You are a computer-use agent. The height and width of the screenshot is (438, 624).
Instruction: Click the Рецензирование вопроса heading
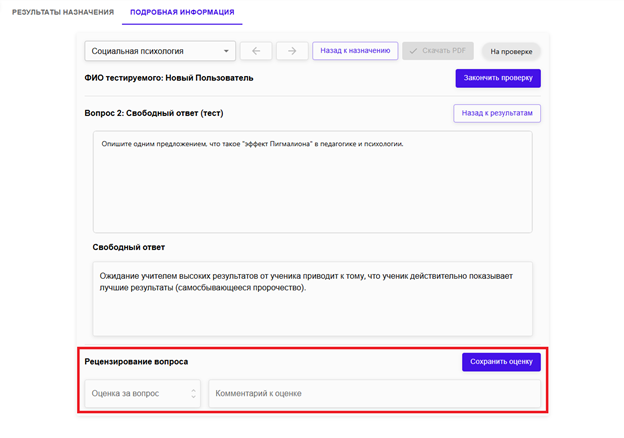coord(136,362)
